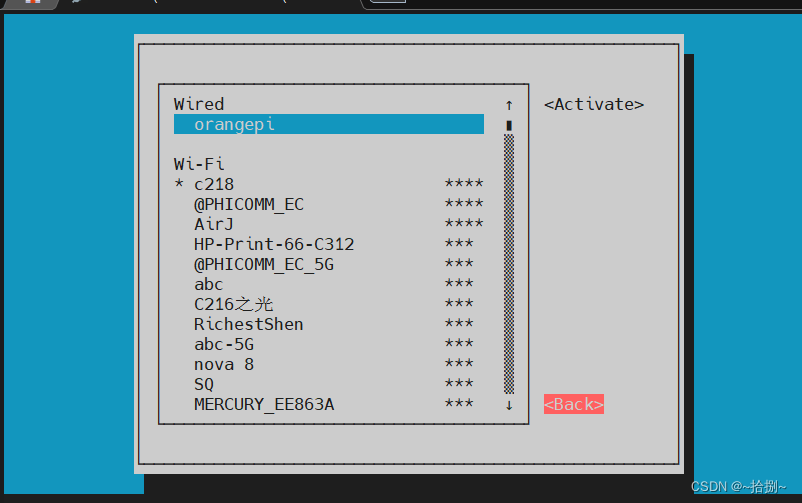The width and height of the screenshot is (802, 503).
Task: Select the Activate button
Action: 594,104
